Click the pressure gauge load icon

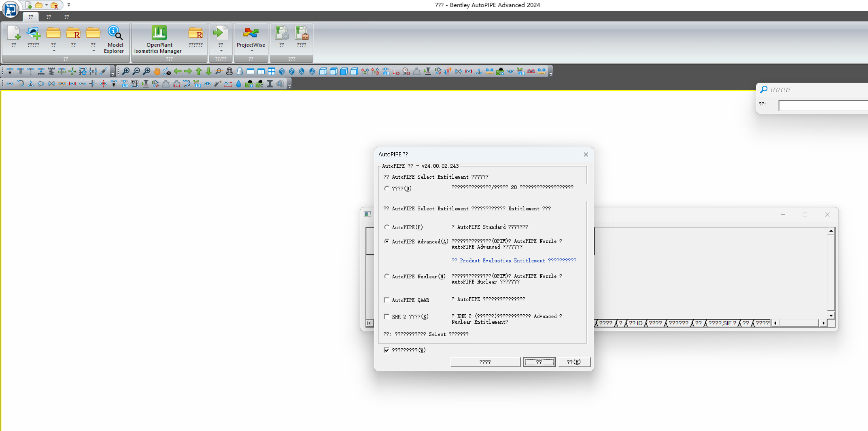pyautogui.click(x=406, y=71)
